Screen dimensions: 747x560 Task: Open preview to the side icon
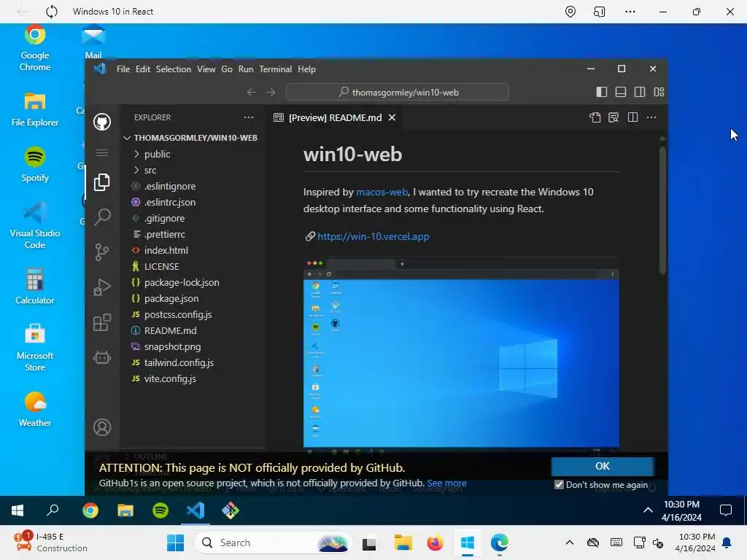point(614,117)
